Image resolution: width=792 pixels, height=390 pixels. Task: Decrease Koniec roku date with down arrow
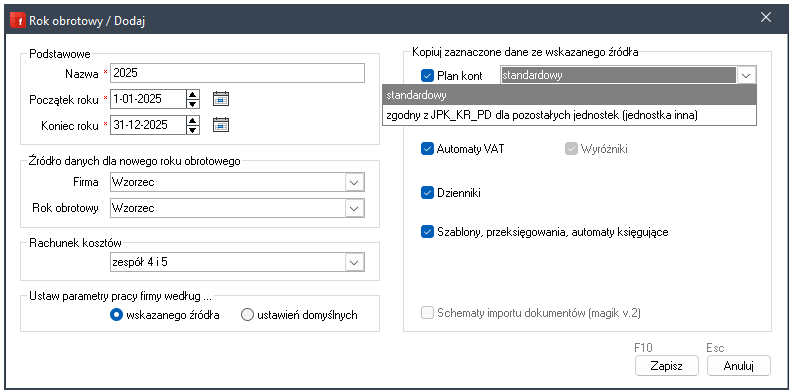[x=192, y=129]
